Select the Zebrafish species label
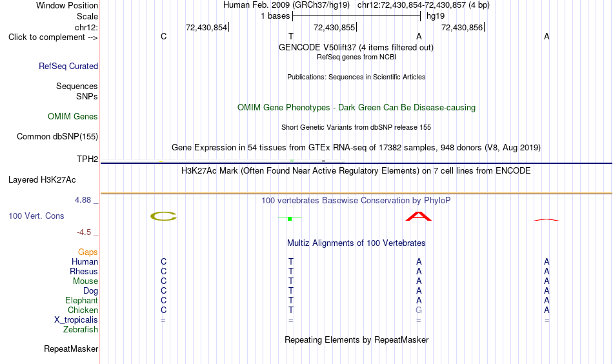The width and height of the screenshot is (613, 364). (81, 330)
